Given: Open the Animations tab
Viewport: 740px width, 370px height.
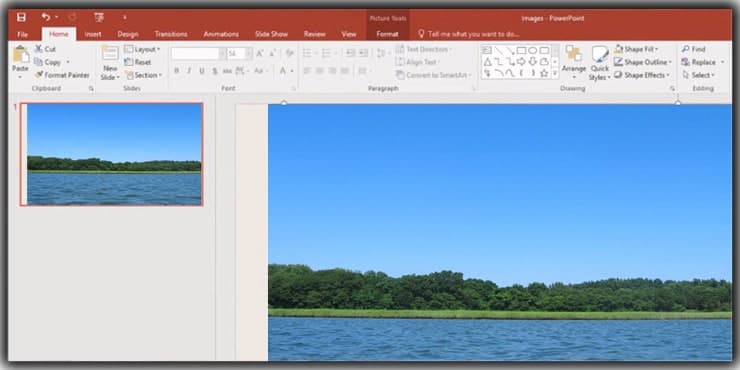Looking at the screenshot, I should 221,34.
